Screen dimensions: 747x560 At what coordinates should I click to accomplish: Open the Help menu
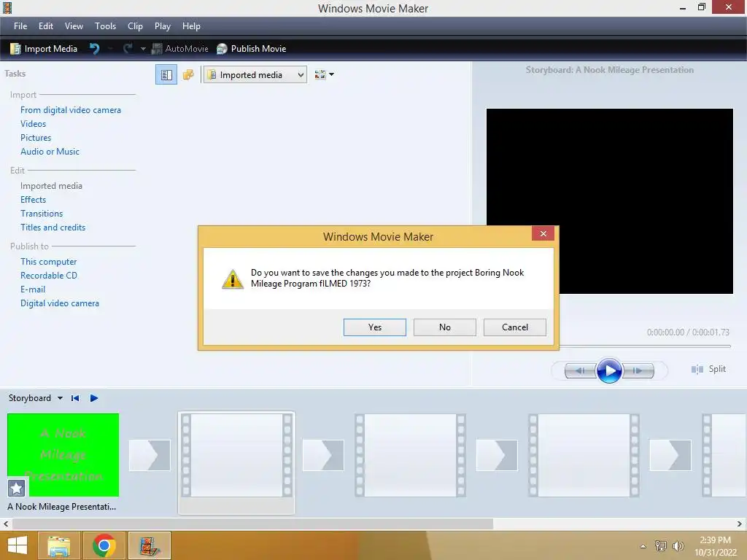tap(191, 26)
